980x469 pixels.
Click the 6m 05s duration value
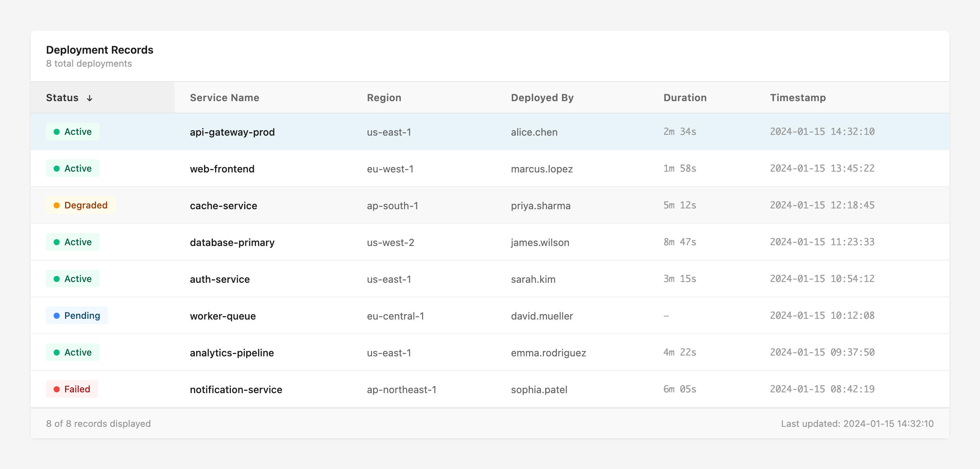(x=680, y=389)
